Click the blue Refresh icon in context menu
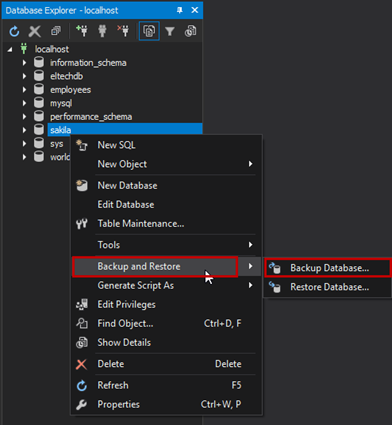 click(x=82, y=386)
